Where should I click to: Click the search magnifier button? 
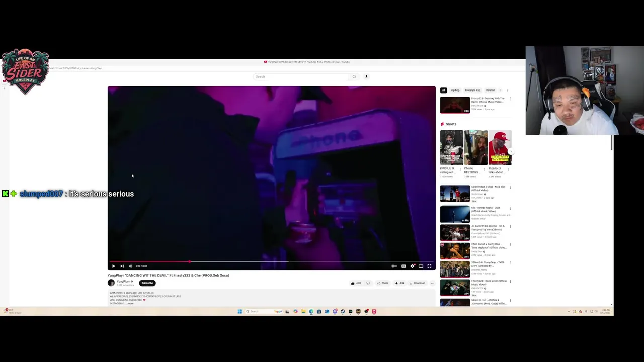click(x=354, y=76)
